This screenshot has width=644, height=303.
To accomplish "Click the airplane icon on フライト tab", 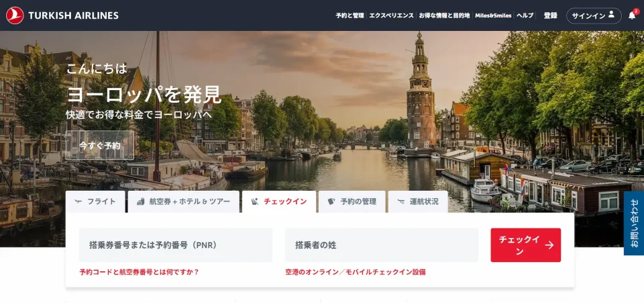I will pyautogui.click(x=78, y=202).
